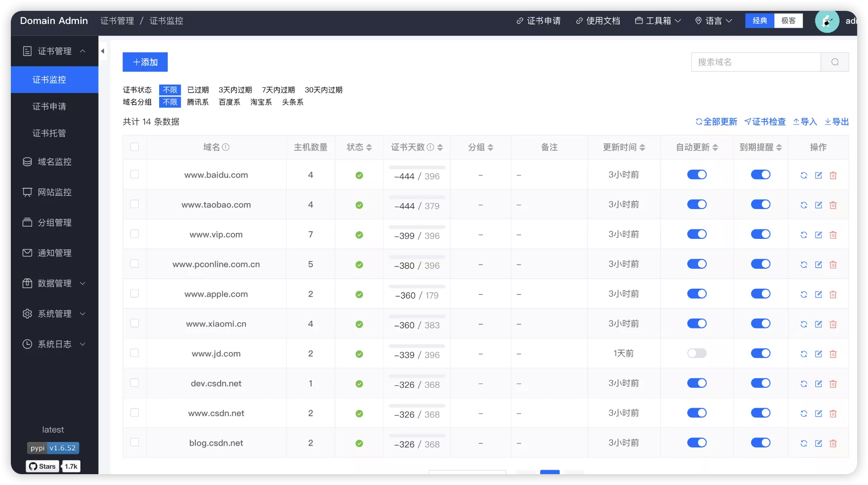Enable auto update for www.jd.com

[x=697, y=353]
